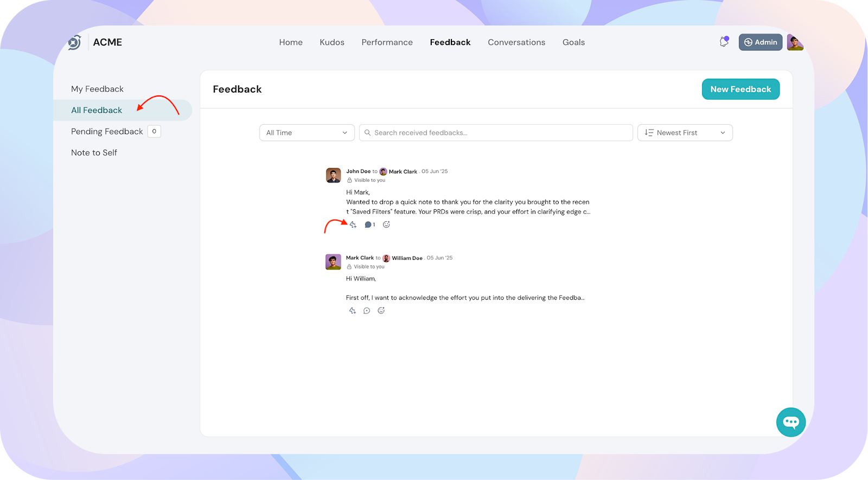Image resolution: width=868 pixels, height=480 pixels.
Task: Click the lock icon by John Doe's Visible to you
Action: pyautogui.click(x=349, y=180)
